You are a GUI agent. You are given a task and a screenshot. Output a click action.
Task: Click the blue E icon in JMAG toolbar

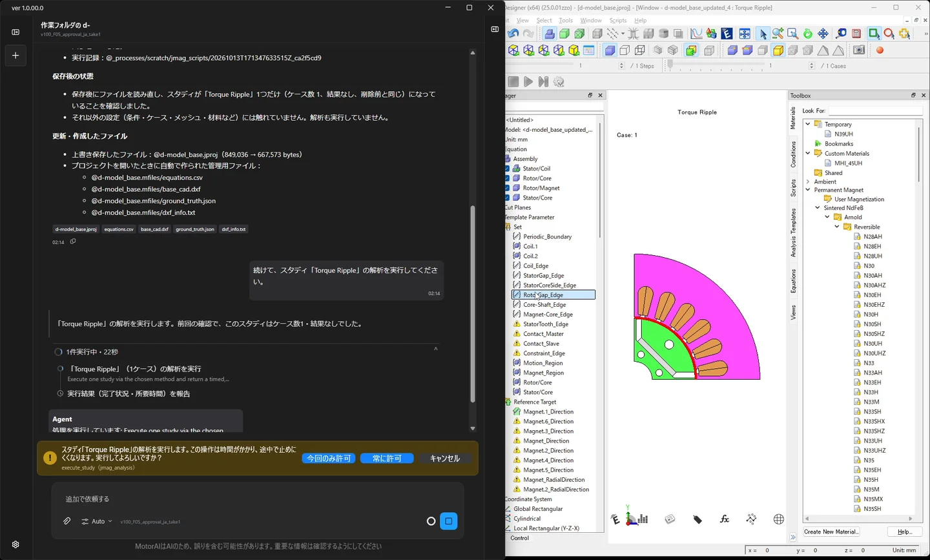[727, 34]
